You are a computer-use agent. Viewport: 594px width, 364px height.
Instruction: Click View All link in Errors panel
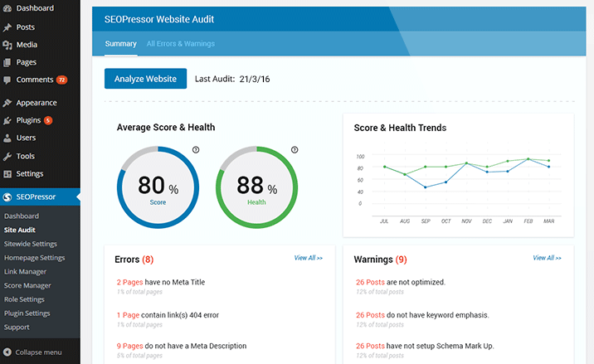click(x=309, y=258)
